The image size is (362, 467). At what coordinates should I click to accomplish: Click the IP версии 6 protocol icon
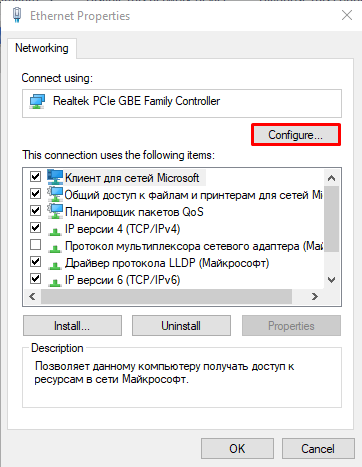click(x=55, y=282)
